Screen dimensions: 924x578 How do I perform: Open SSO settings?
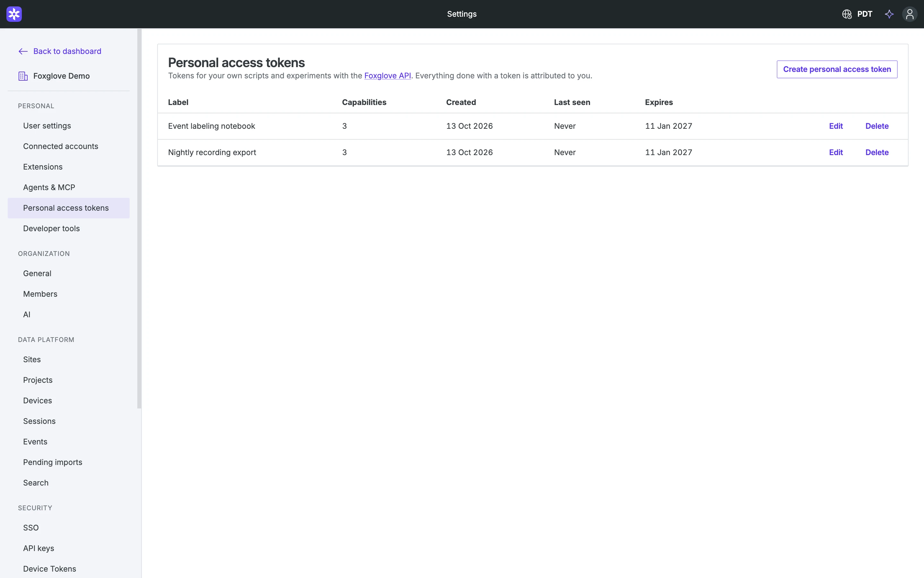(69, 528)
